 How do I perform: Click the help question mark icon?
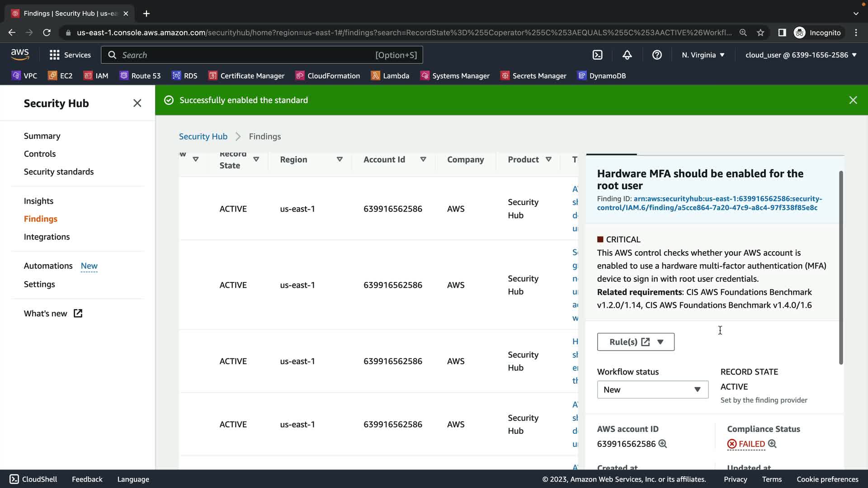pyautogui.click(x=657, y=55)
